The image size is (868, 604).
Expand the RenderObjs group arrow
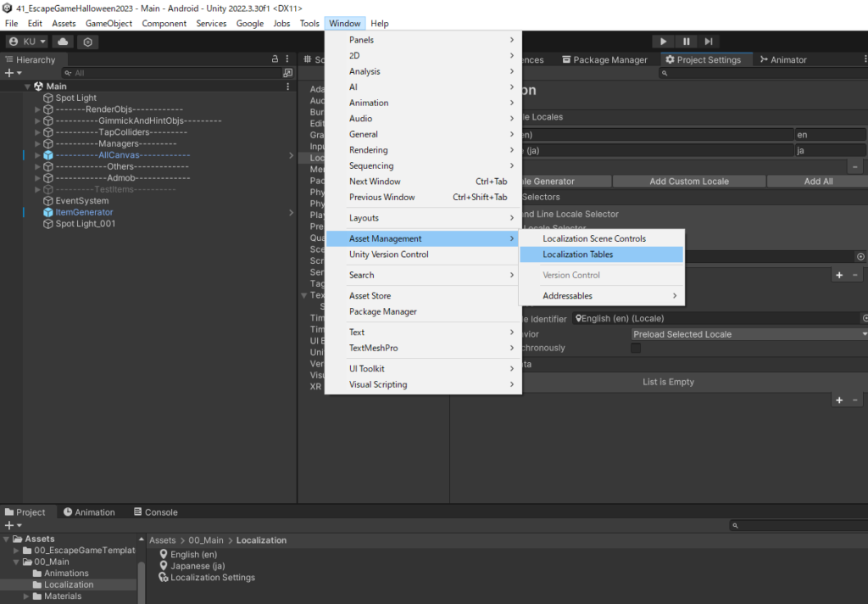point(37,109)
